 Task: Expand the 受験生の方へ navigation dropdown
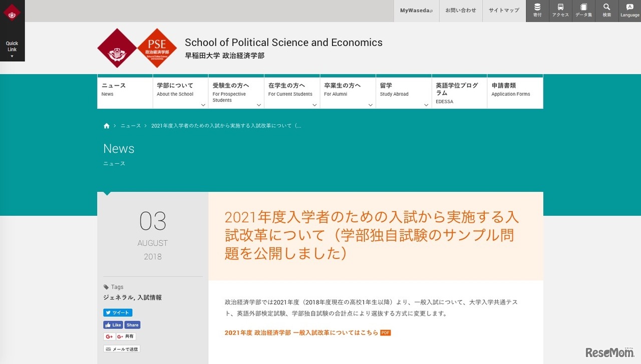(x=258, y=105)
